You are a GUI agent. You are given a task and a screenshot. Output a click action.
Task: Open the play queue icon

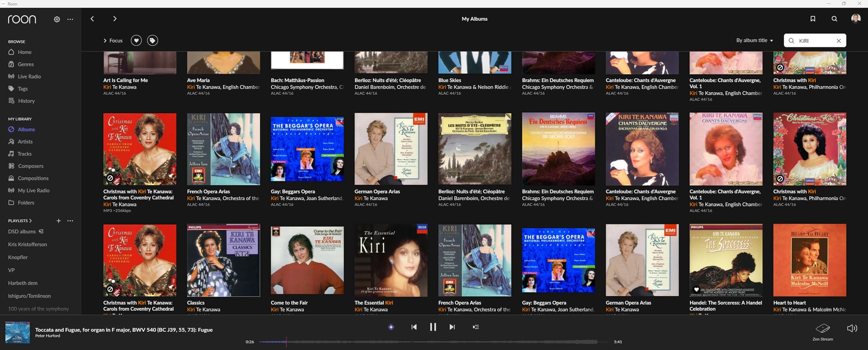[476, 327]
